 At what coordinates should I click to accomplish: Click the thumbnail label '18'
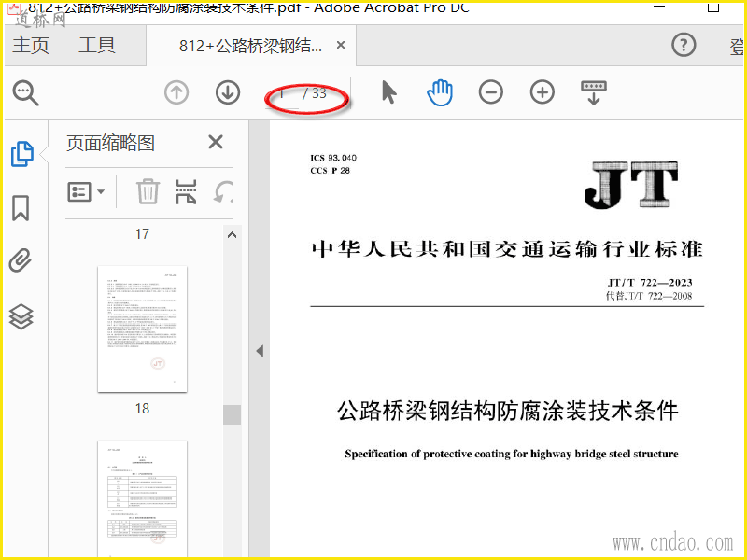click(142, 409)
